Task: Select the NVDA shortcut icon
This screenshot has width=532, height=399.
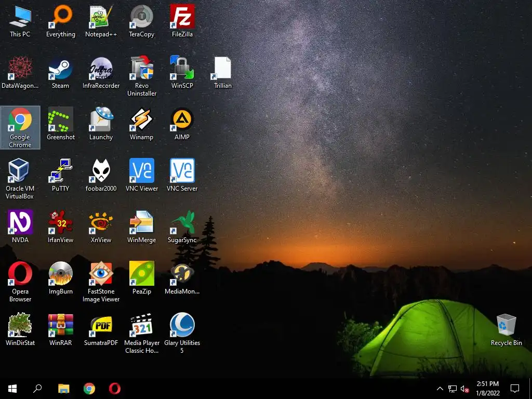Action: click(x=20, y=227)
